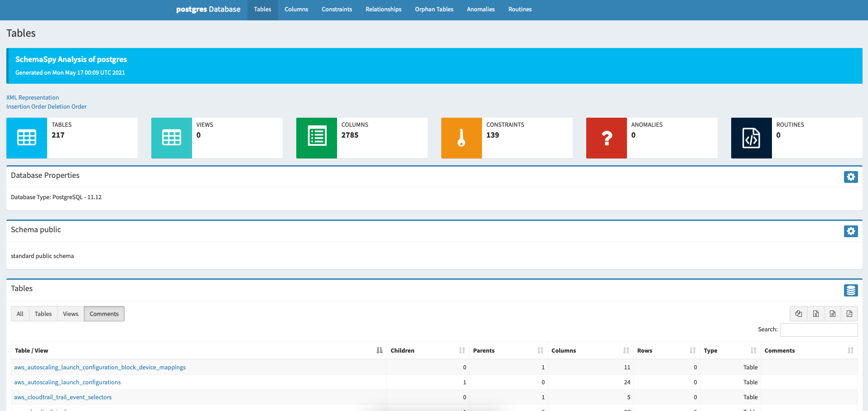Click Columns value 11 in block_device_mappings row
This screenshot has width=868, height=411.
coord(627,367)
